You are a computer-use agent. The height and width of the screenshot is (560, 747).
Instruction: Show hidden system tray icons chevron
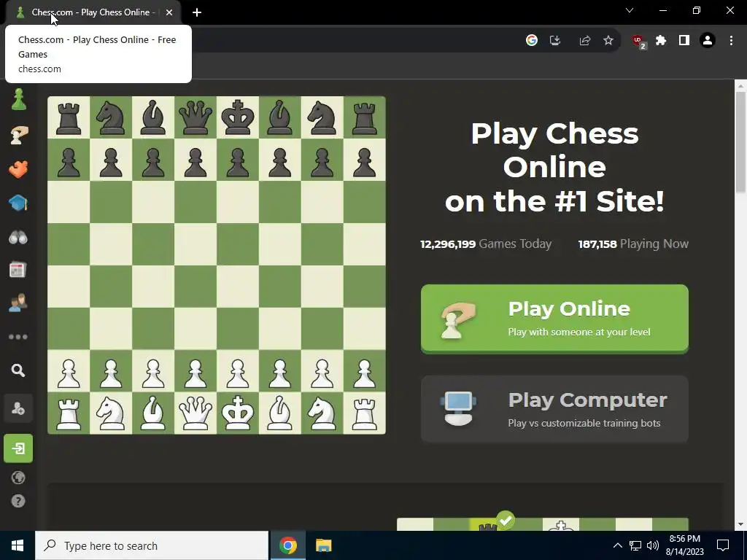click(617, 545)
